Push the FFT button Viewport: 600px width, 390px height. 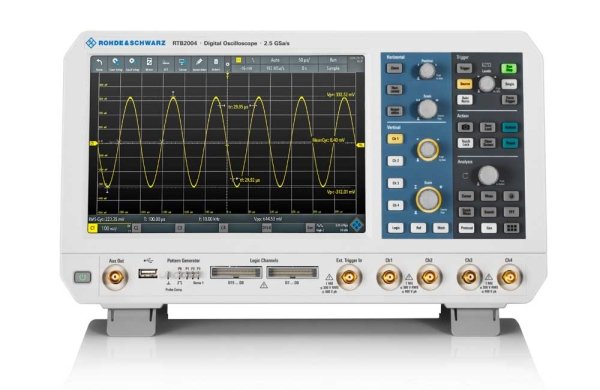tap(511, 212)
